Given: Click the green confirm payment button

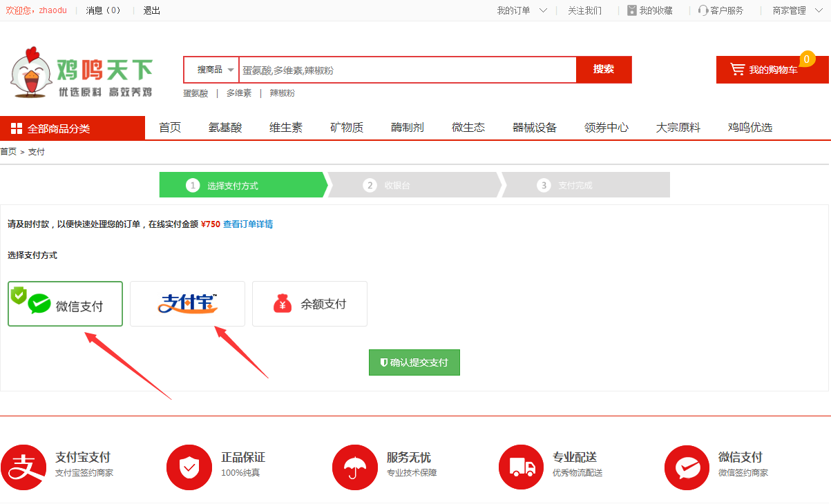Looking at the screenshot, I should [x=414, y=362].
